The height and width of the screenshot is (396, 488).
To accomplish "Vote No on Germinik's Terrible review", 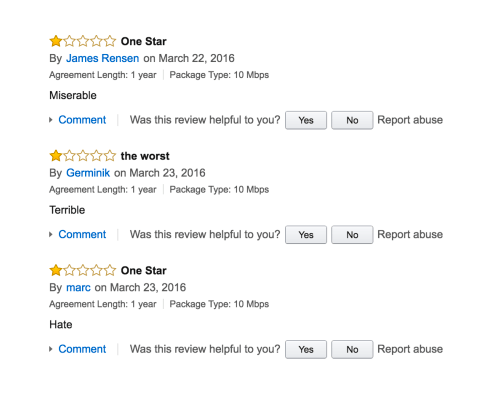I will click(x=352, y=235).
